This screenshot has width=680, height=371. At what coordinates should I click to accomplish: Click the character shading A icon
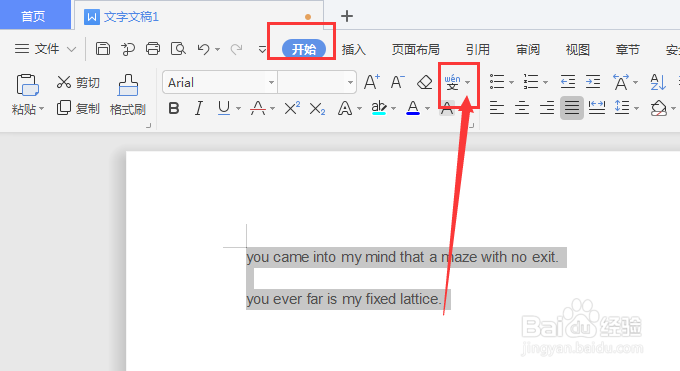(x=447, y=108)
